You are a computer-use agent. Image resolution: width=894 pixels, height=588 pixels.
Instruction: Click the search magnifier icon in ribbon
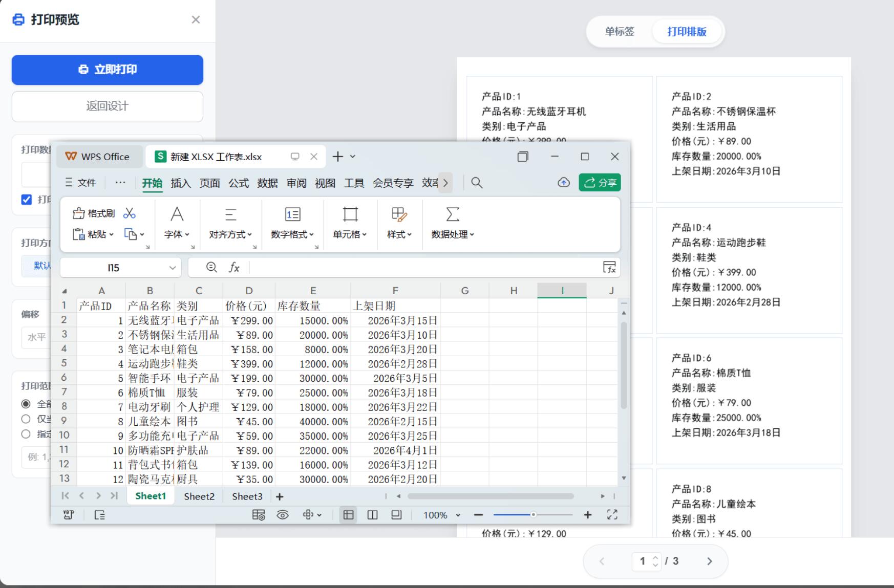(x=477, y=183)
